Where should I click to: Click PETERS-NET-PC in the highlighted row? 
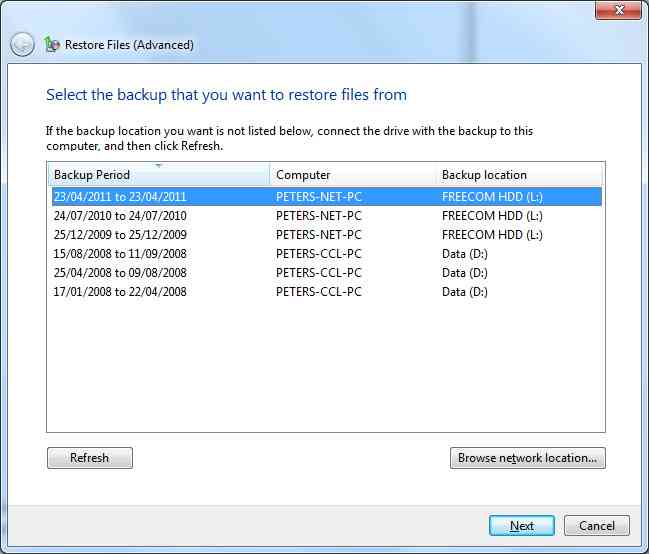click(x=319, y=197)
